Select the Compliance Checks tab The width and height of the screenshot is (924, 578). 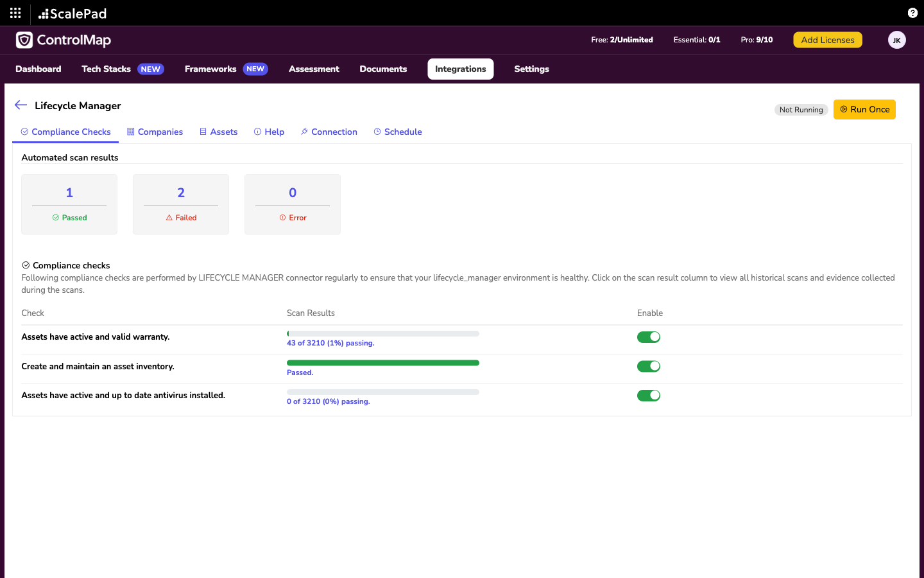click(65, 132)
